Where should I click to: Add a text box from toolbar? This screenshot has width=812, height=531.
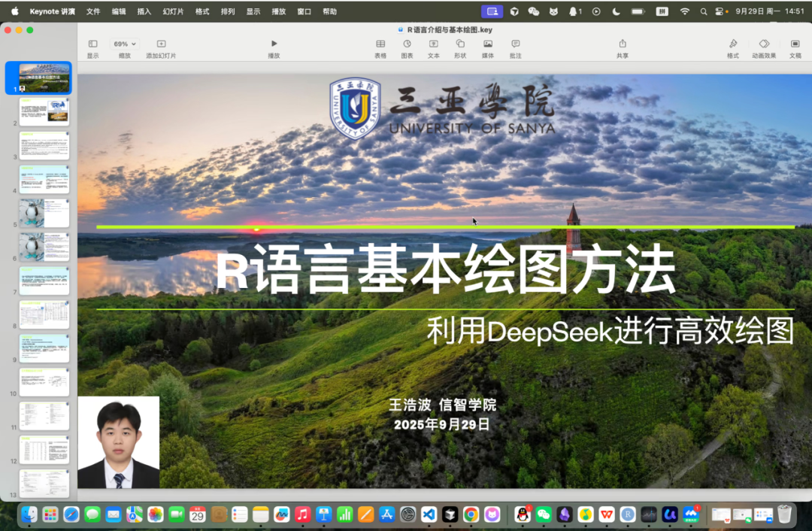[434, 44]
